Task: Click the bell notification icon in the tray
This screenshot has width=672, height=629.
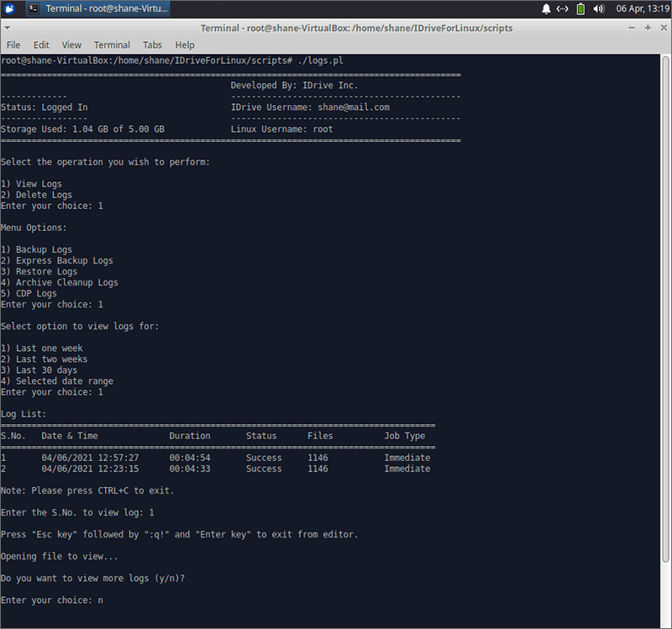Action: pyautogui.click(x=546, y=8)
